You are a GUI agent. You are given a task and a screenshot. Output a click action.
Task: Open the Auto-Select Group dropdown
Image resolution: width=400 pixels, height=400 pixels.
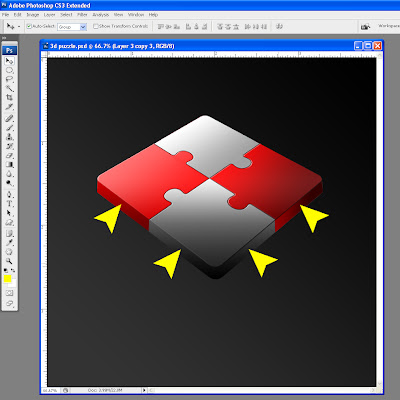click(x=83, y=27)
